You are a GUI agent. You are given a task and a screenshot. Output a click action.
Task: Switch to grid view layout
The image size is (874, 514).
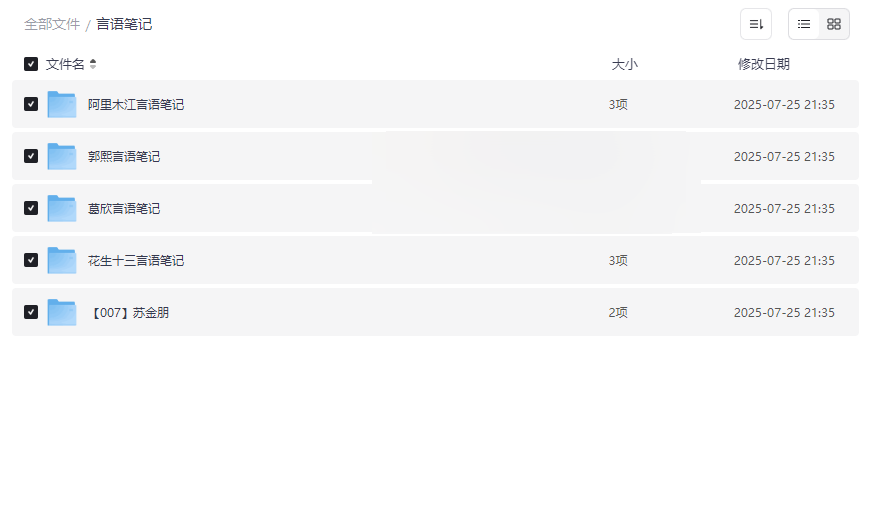[834, 24]
